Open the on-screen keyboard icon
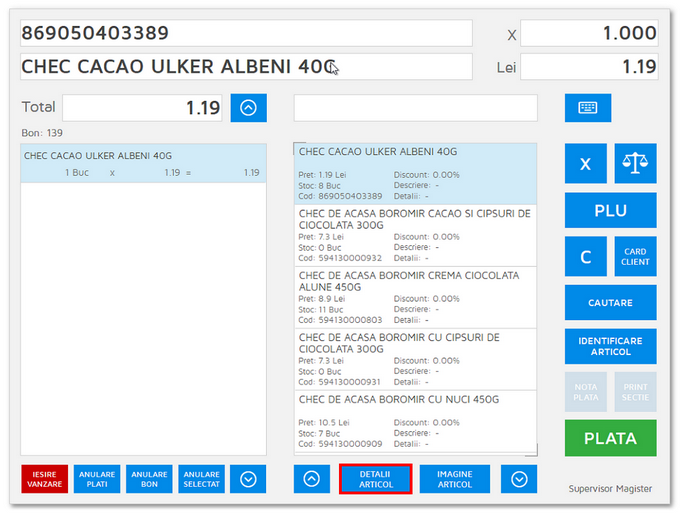 tap(588, 108)
